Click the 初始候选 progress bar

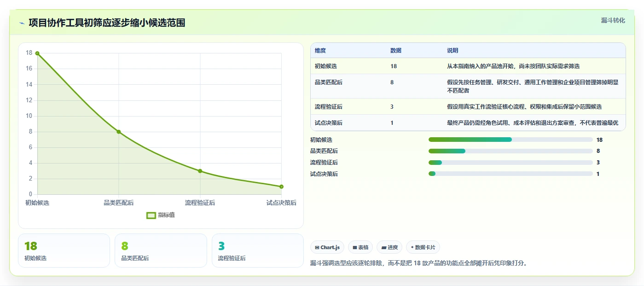click(x=511, y=140)
